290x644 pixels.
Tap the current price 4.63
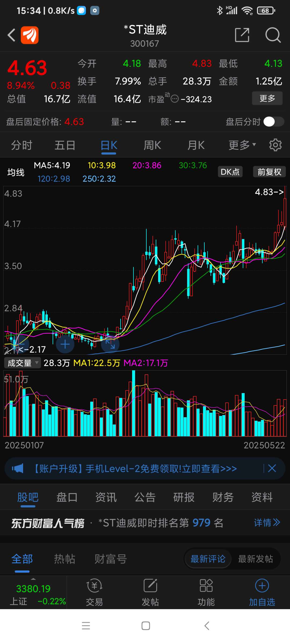pos(27,68)
